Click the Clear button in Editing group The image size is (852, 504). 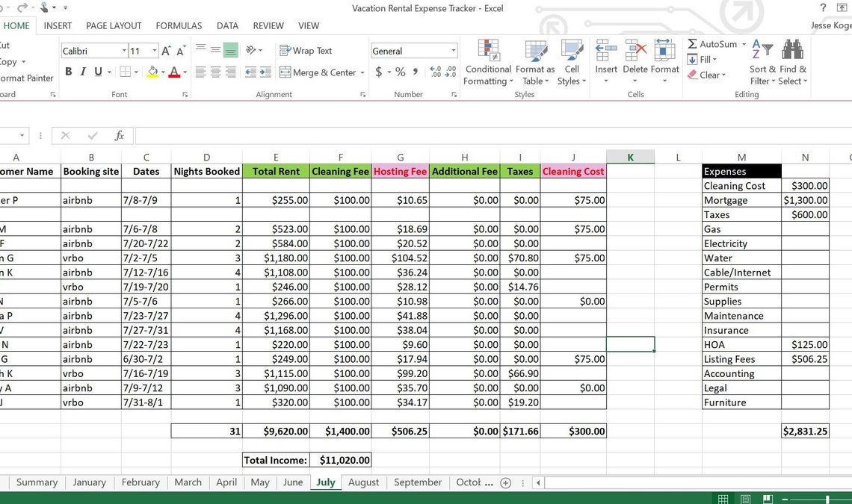click(x=706, y=75)
